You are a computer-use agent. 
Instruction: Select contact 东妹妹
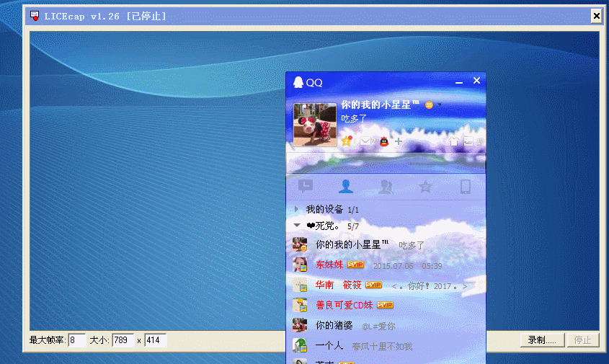(386, 265)
